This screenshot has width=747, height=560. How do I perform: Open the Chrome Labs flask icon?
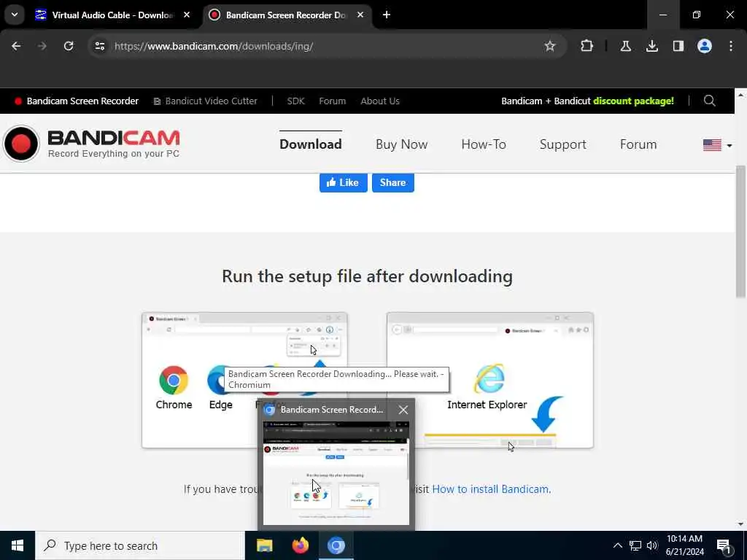(625, 46)
